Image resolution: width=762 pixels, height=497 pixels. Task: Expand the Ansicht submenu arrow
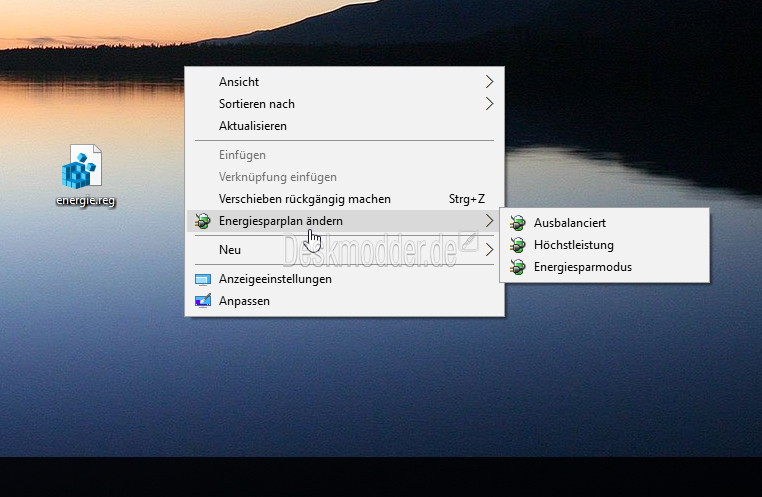[x=489, y=82]
